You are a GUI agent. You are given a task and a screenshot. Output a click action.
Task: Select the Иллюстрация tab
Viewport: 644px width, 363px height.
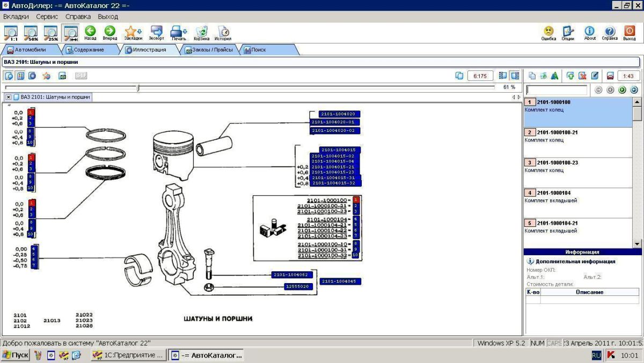coord(149,50)
